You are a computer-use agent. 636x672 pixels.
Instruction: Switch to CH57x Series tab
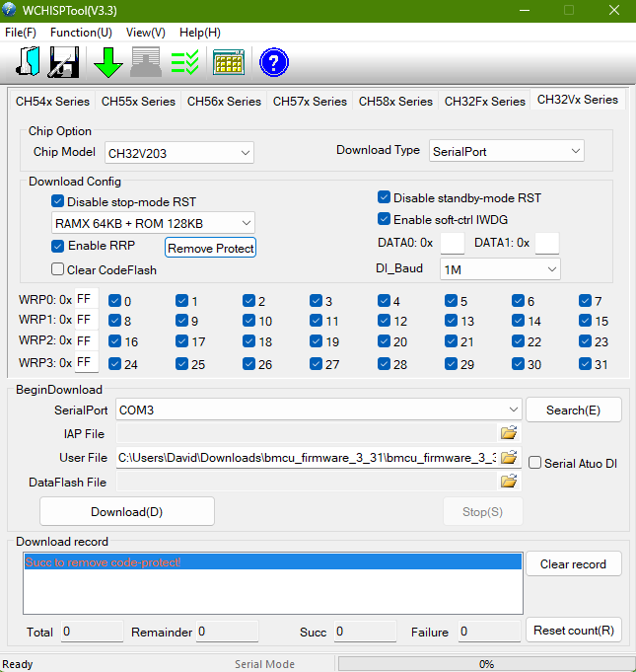[x=310, y=101]
